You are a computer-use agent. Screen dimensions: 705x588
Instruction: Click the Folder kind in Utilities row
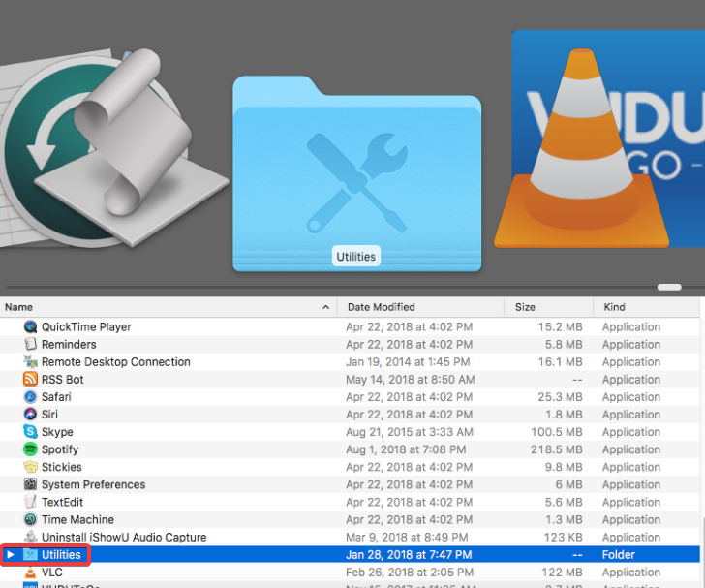pyautogui.click(x=618, y=555)
